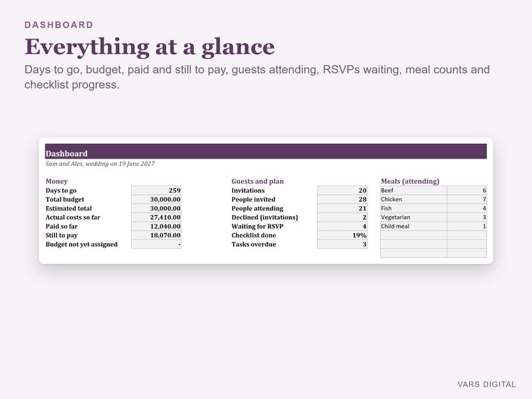The image size is (532, 399).
Task: Select the People attending value 21
Action: [342, 208]
